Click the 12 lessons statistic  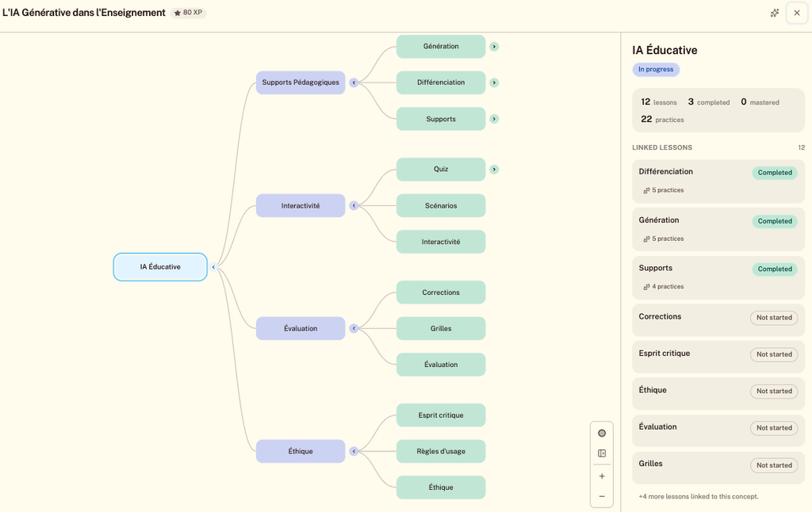point(659,102)
